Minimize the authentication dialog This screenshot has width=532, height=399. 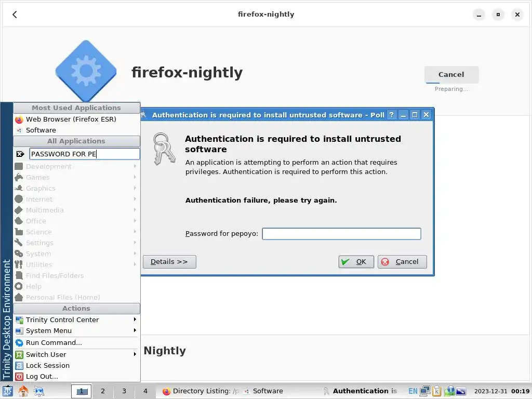[x=403, y=115]
